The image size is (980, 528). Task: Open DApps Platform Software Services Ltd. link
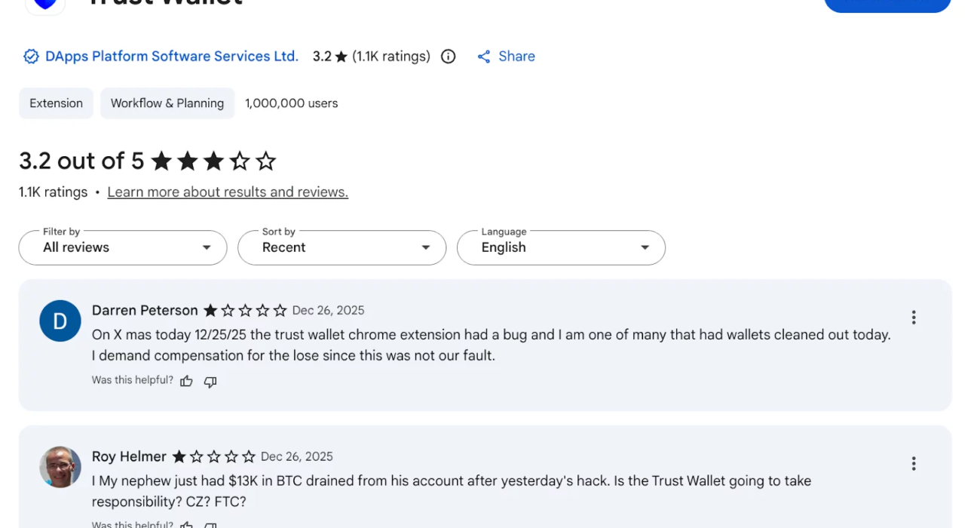[x=172, y=57]
